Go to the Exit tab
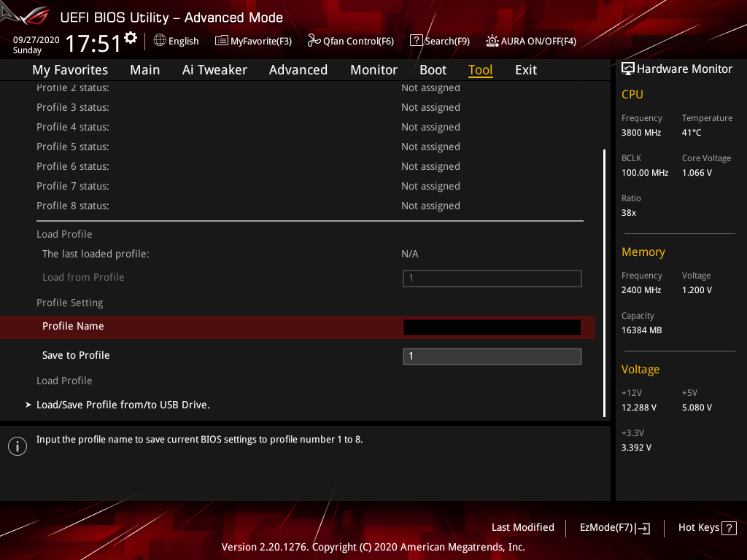747x560 pixels. [525, 70]
